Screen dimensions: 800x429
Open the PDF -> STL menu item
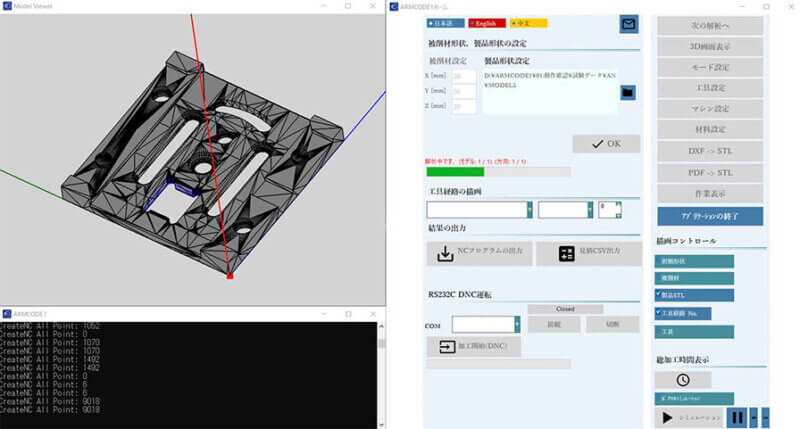pyautogui.click(x=710, y=173)
